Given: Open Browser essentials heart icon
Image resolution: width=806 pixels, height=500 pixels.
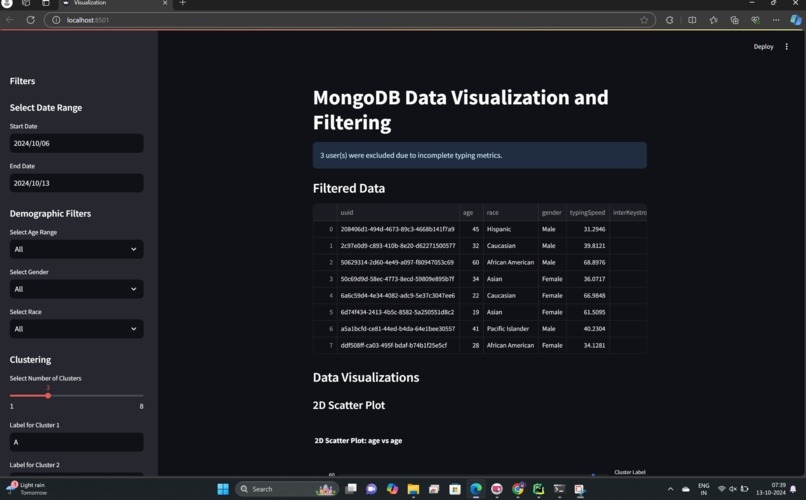Looking at the screenshot, I should click(755, 20).
